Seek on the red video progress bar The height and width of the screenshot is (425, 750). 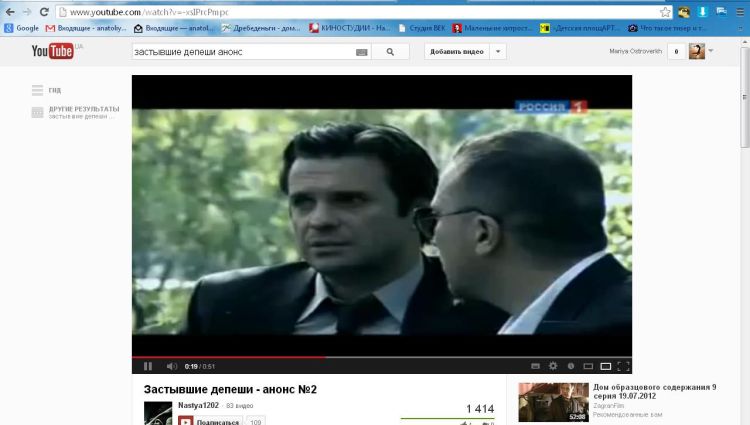[x=382, y=357]
